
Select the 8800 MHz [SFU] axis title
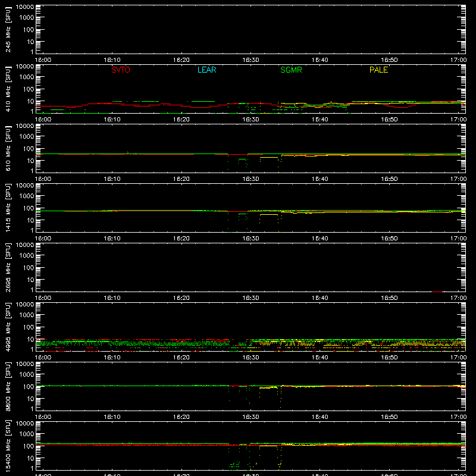pos(8,387)
